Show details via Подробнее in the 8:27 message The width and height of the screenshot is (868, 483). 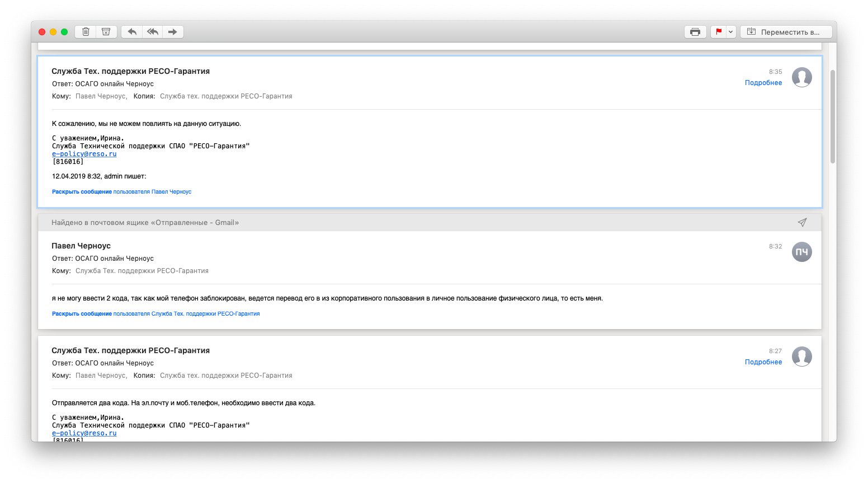click(763, 362)
